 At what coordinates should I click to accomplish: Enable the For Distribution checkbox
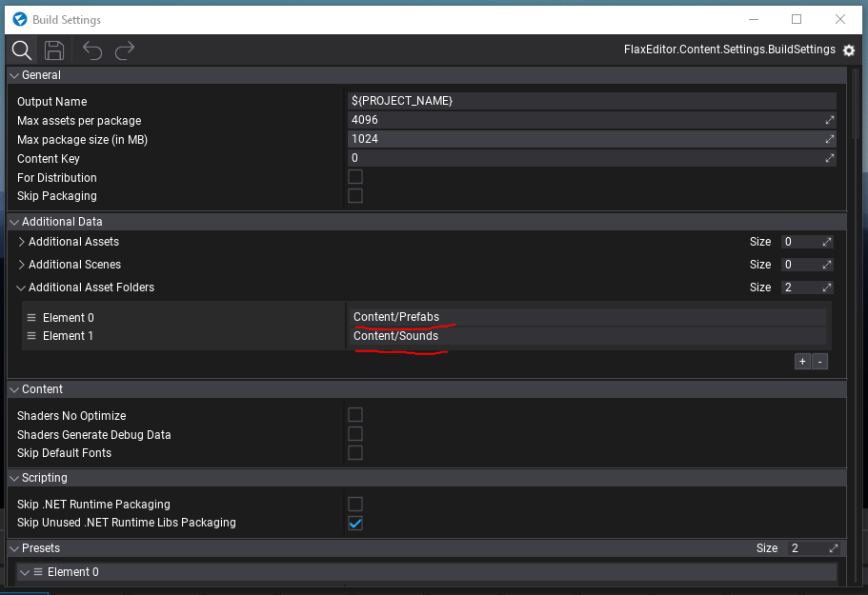[x=355, y=177]
